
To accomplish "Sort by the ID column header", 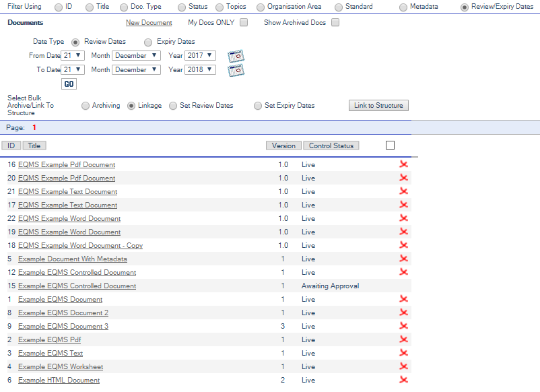I will [11, 145].
